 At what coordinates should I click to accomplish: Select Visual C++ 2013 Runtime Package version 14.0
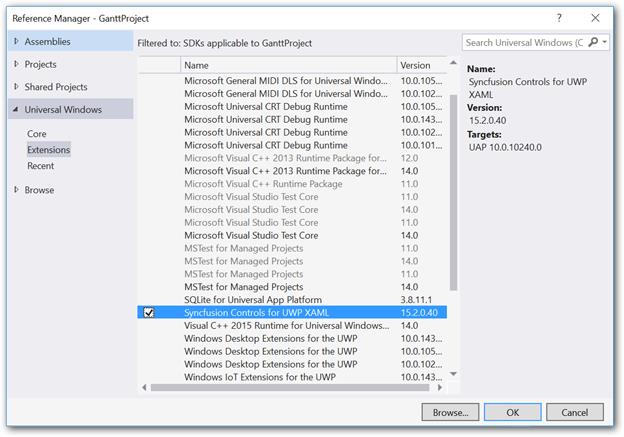point(292,171)
